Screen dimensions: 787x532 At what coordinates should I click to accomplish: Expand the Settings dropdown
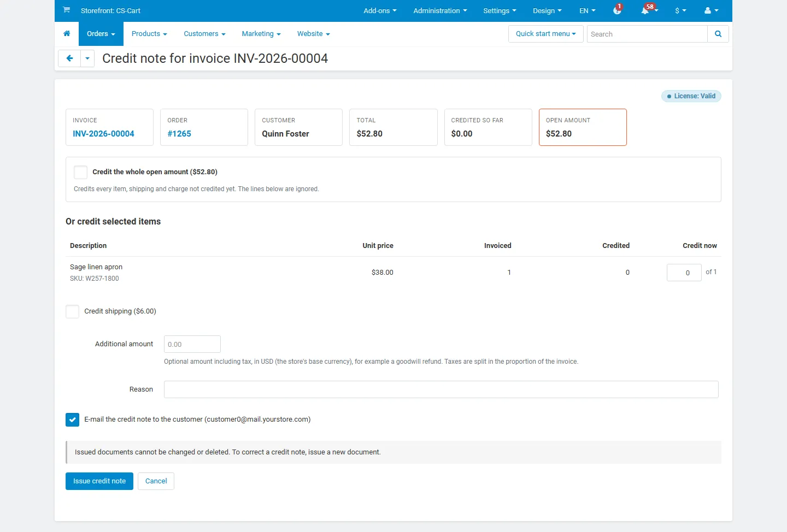(500, 11)
